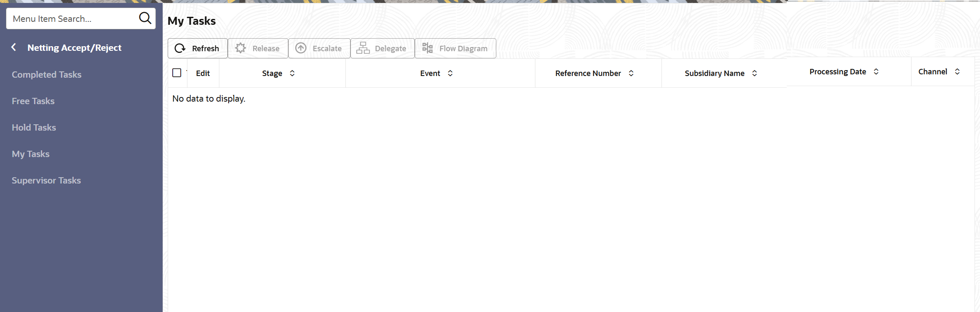Image resolution: width=980 pixels, height=312 pixels.
Task: Go back using the Netting Accept/Reject arrow
Action: (14, 47)
